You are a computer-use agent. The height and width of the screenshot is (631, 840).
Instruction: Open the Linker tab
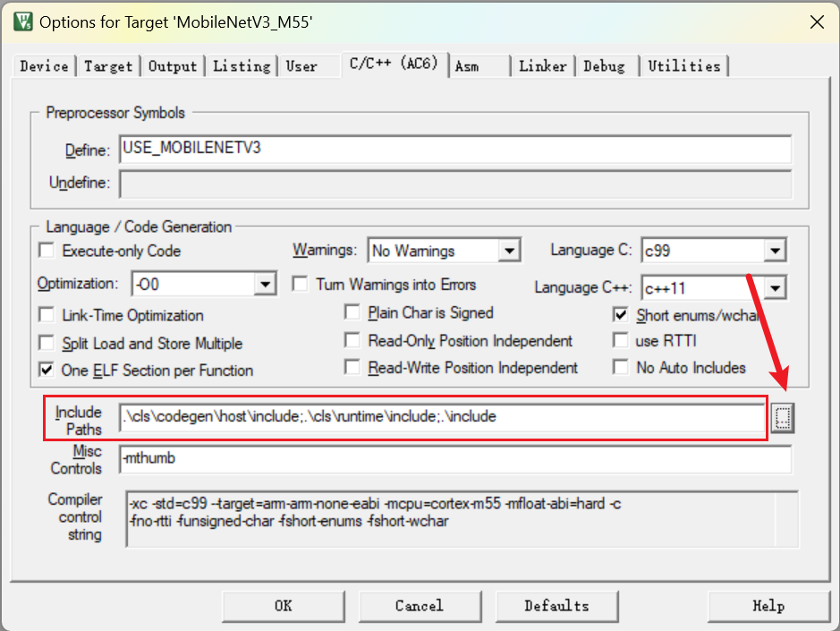543,66
